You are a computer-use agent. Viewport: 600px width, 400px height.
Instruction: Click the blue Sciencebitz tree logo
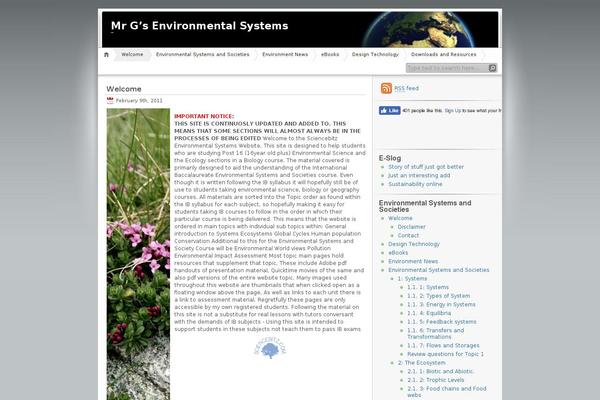pos(270,348)
